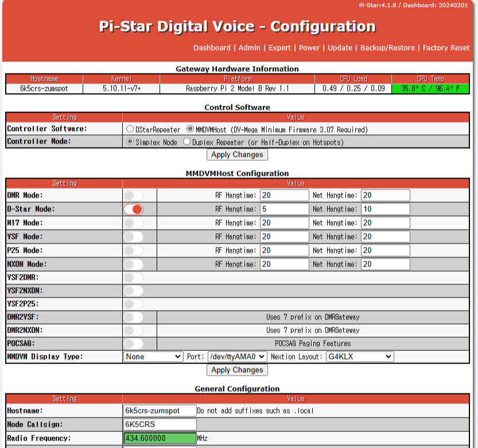Go to the Admin page
Screen dimensions: 478x448
coord(250,48)
